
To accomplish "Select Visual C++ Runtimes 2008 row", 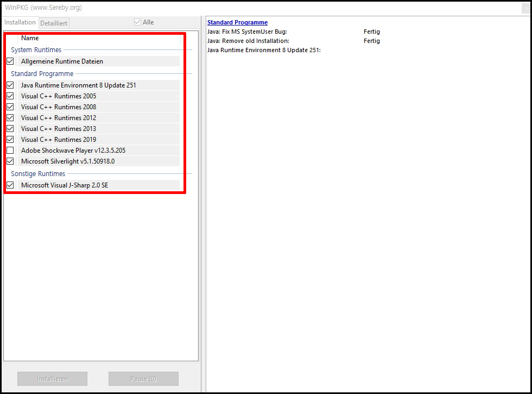I will 98,107.
